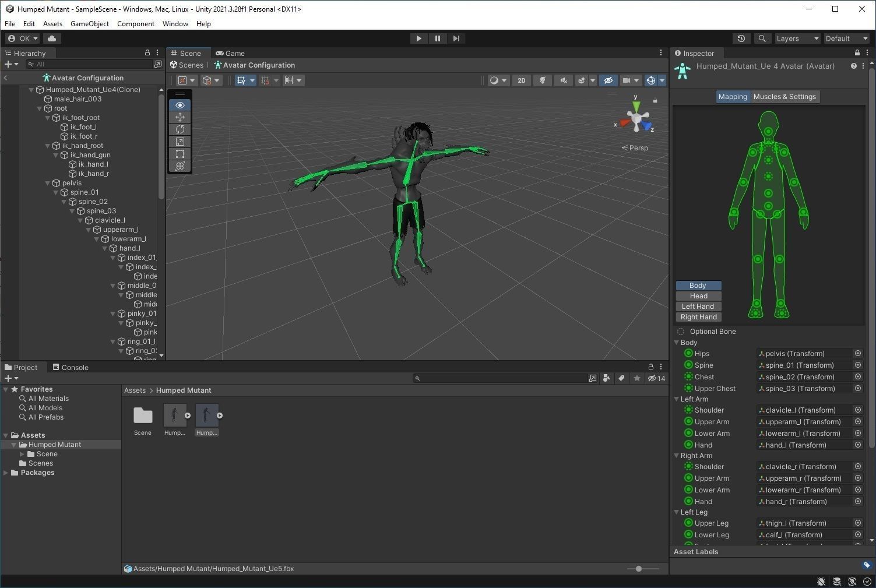Collapse the Left Arm section in Inspector
876x588 pixels.
[677, 399]
